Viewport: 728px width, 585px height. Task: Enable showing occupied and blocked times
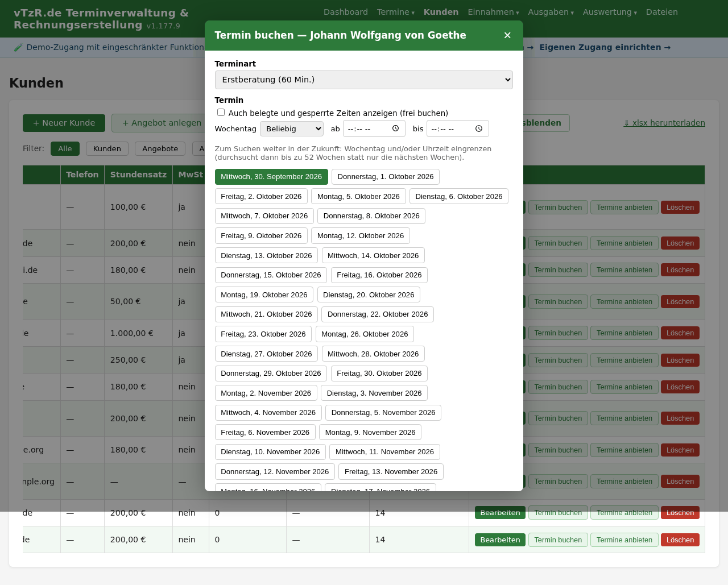click(221, 113)
